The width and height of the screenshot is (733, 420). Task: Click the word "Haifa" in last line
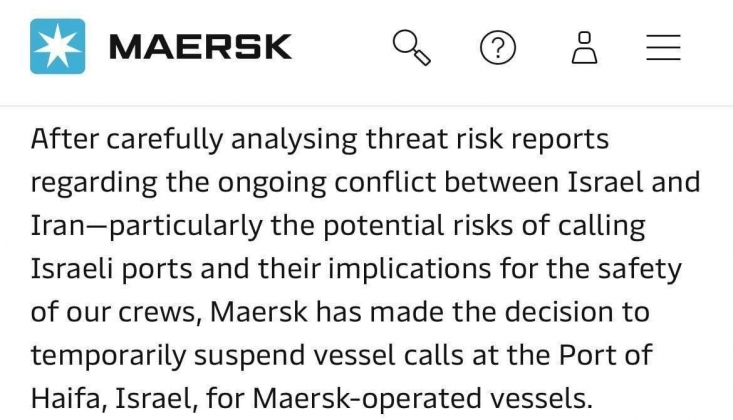[x=67, y=399]
